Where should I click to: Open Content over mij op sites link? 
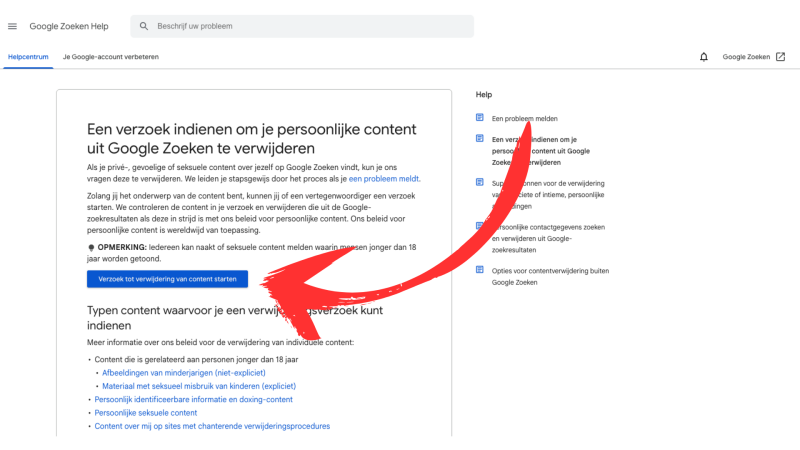point(211,426)
